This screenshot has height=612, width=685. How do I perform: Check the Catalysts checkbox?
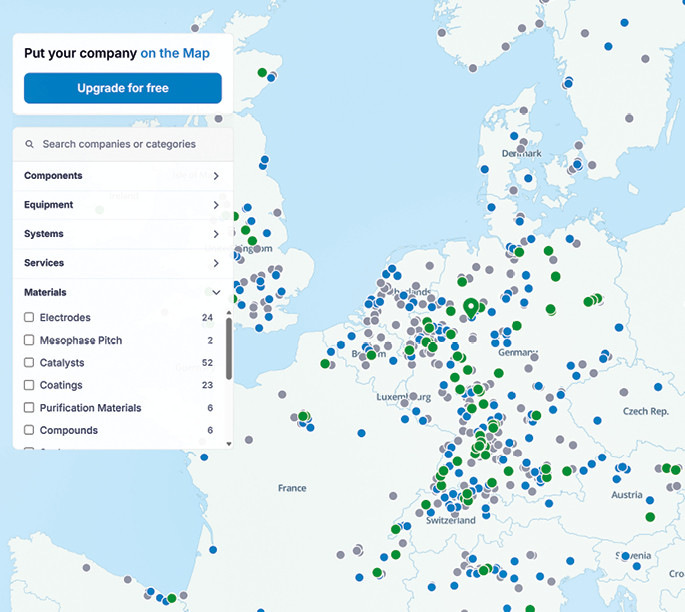(x=29, y=363)
